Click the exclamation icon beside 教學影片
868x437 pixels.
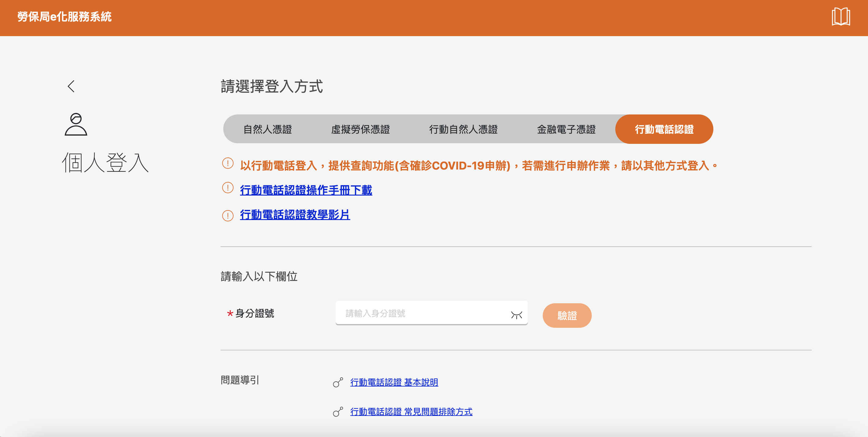(x=228, y=215)
